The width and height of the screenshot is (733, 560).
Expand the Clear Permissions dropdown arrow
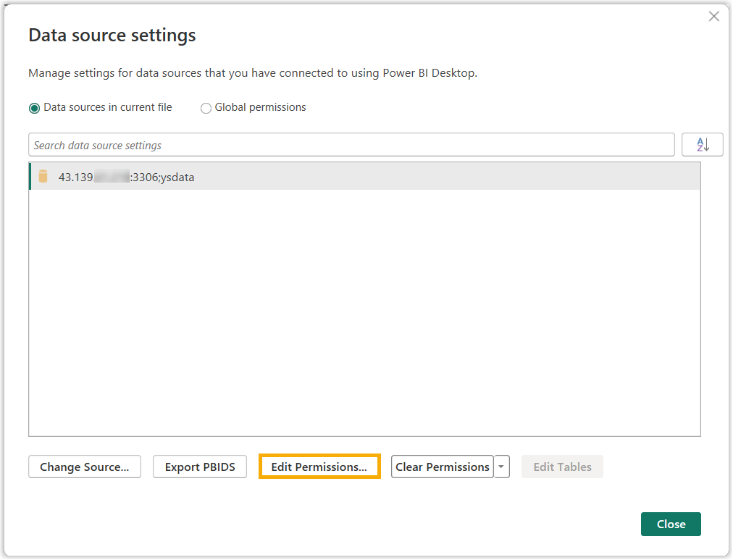click(501, 467)
